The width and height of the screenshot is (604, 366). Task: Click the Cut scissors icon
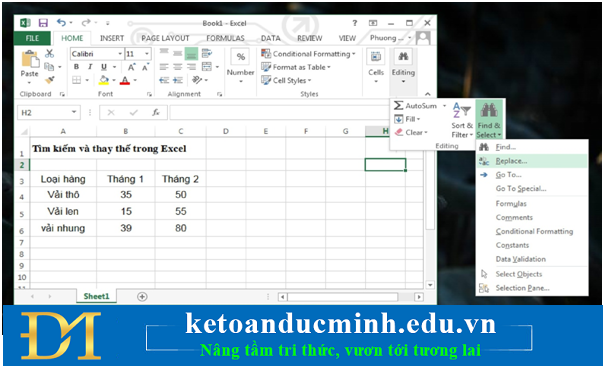[49, 54]
